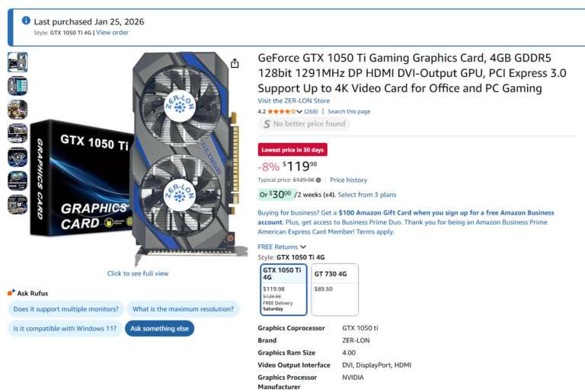Choose the GTX 1050 Ti 4G style
The image size is (585, 392).
pyautogui.click(x=283, y=289)
